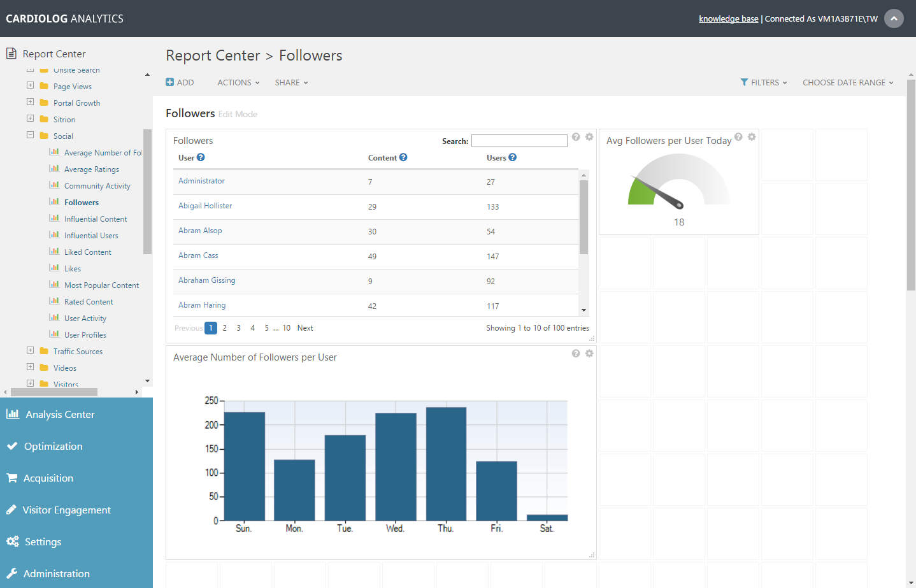Select the Influential Users report
Image resolution: width=916 pixels, height=588 pixels.
pos(91,236)
